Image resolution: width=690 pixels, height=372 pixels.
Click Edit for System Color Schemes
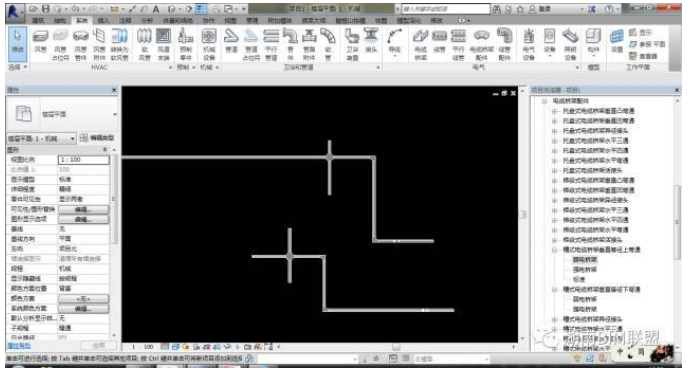(84, 309)
